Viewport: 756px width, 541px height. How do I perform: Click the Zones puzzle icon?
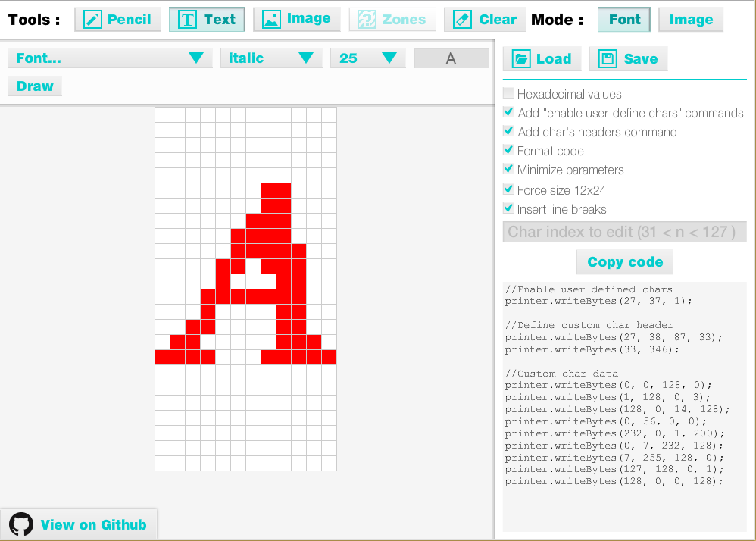tap(367, 20)
